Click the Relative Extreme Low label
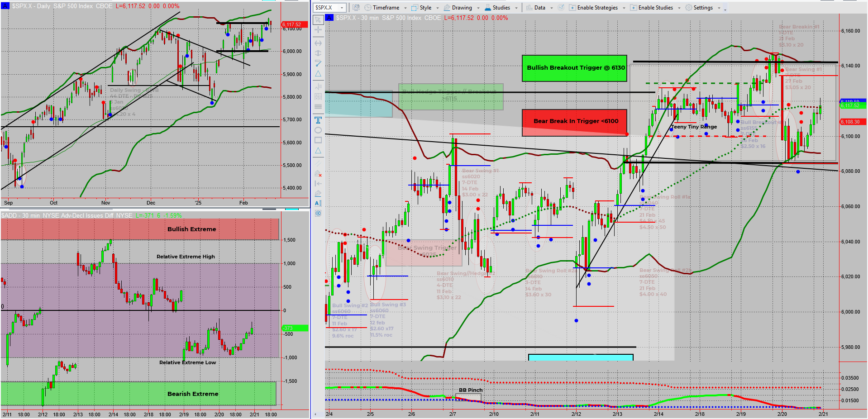Screen dimensions: 868x419 (x=187, y=362)
